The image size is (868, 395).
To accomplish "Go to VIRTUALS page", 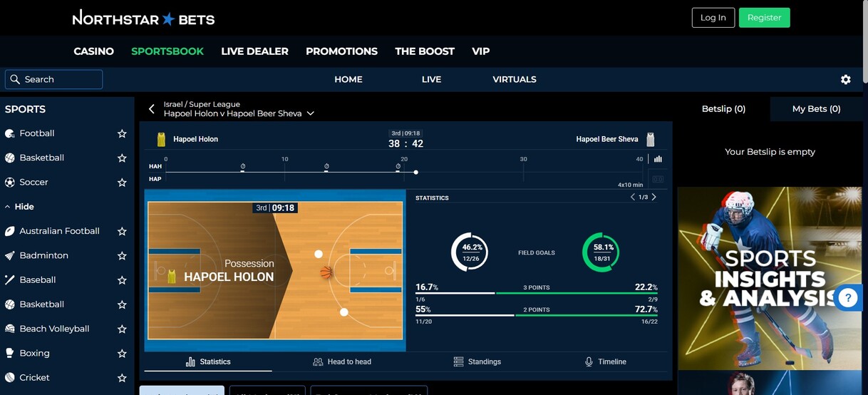I will pos(515,79).
